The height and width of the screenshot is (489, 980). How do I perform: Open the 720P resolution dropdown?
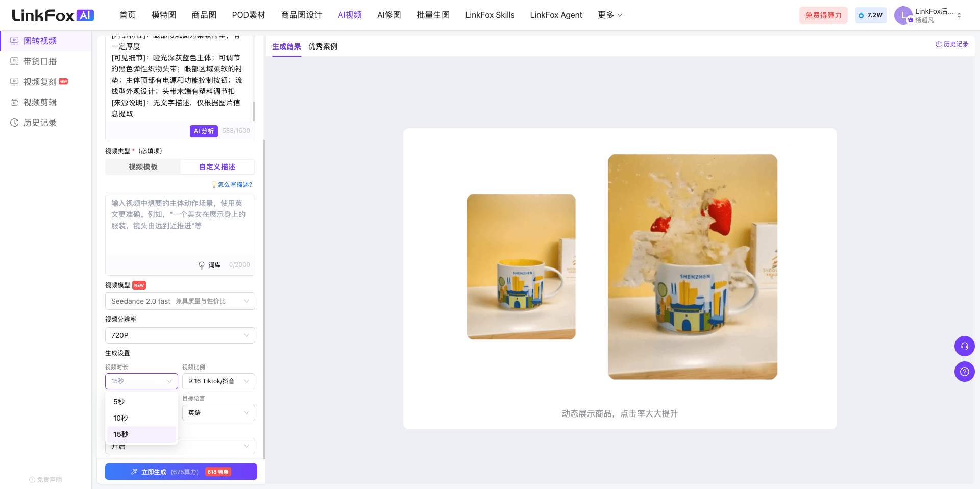point(180,335)
